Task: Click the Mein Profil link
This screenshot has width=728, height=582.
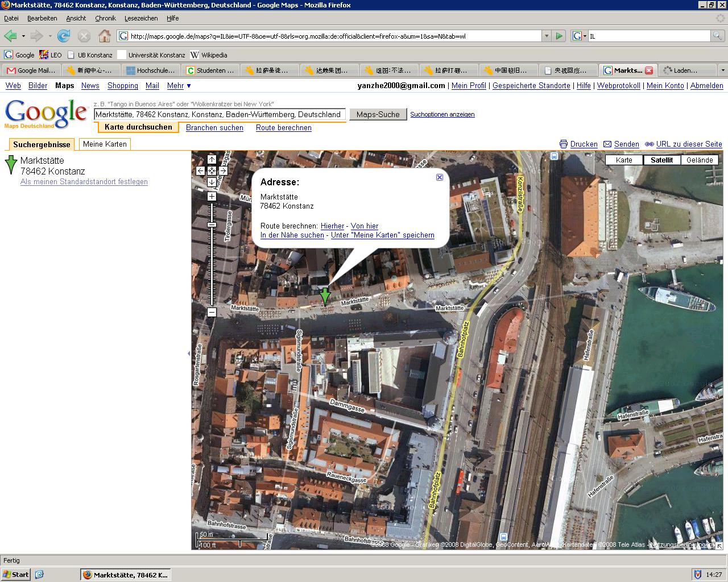Action: click(x=469, y=85)
